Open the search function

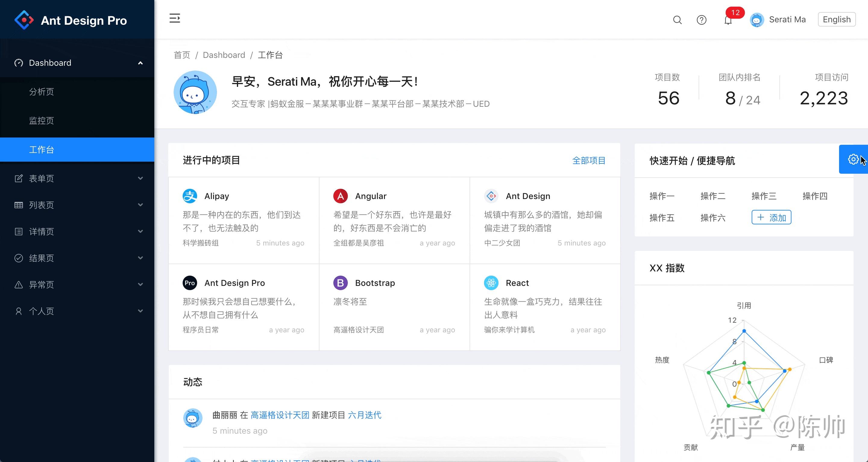point(677,20)
